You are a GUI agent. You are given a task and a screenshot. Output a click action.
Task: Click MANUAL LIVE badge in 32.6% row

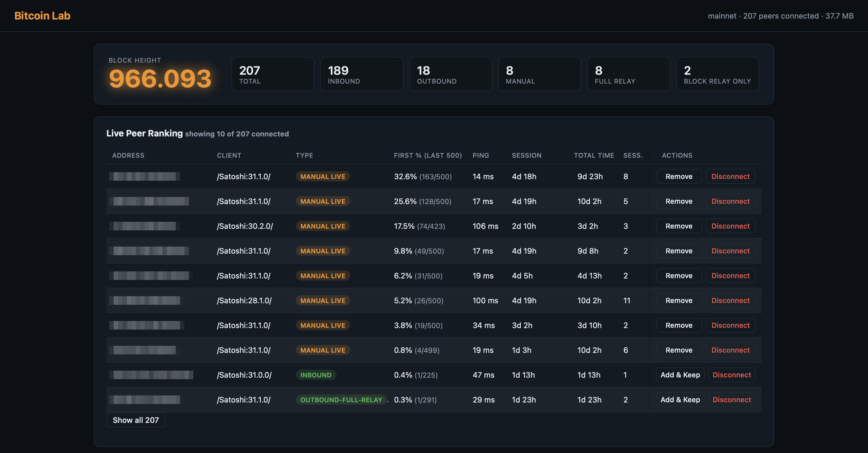[x=323, y=176]
